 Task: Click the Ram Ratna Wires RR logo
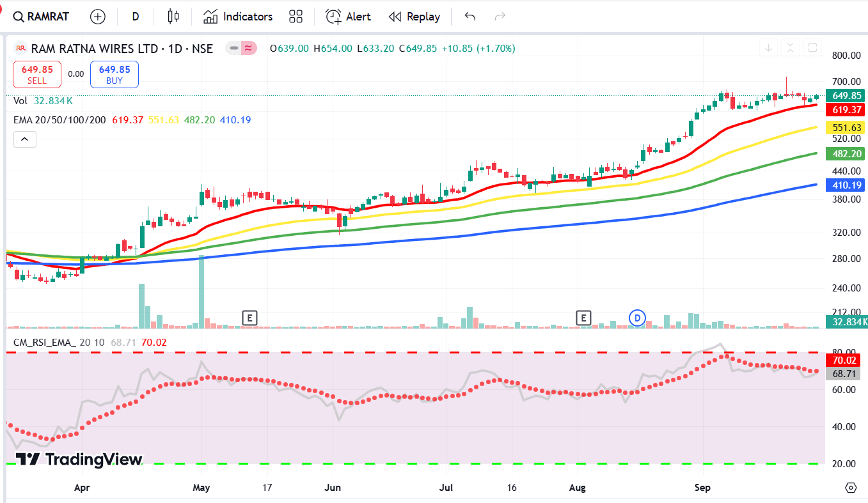pos(21,48)
